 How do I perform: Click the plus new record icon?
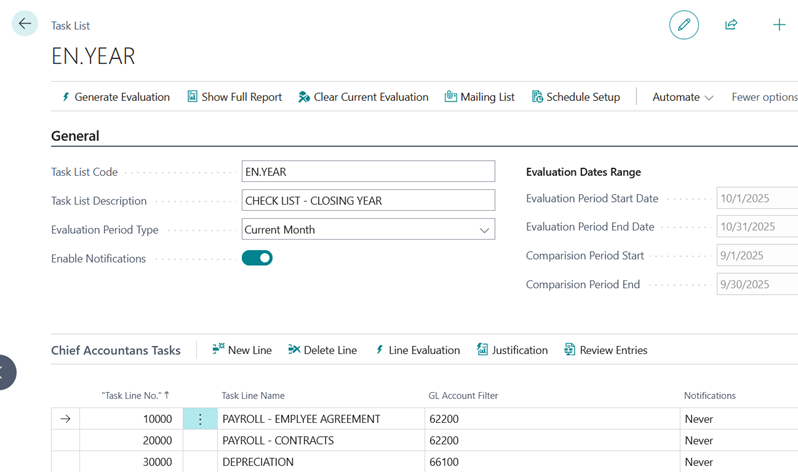coord(779,25)
